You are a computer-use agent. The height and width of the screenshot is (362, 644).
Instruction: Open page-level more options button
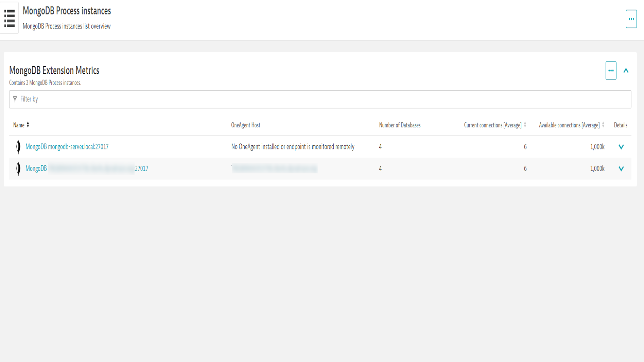631,19
